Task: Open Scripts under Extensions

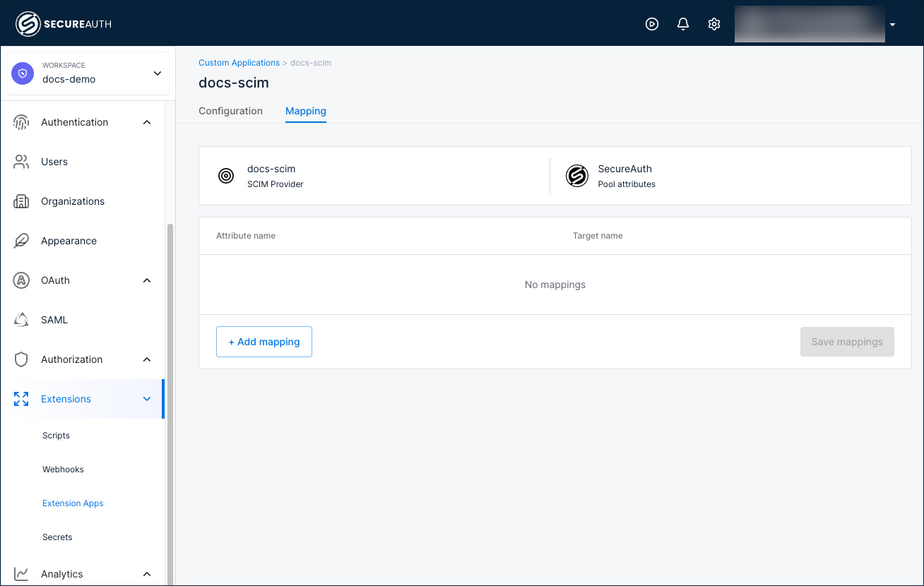Action: coord(56,436)
